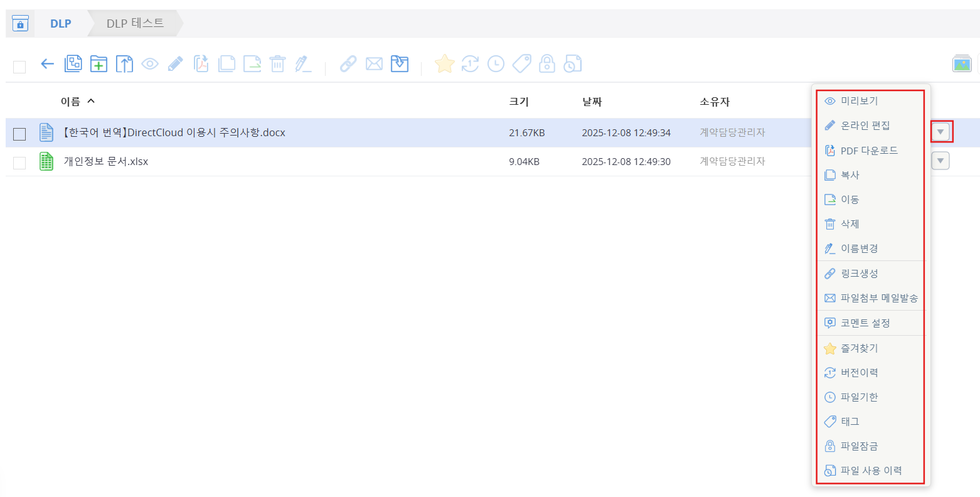Switch to thumbnail image view icon

(x=962, y=63)
